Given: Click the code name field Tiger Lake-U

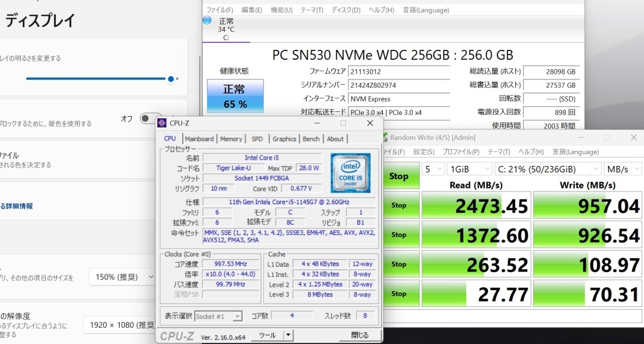Looking at the screenshot, I should (x=233, y=168).
